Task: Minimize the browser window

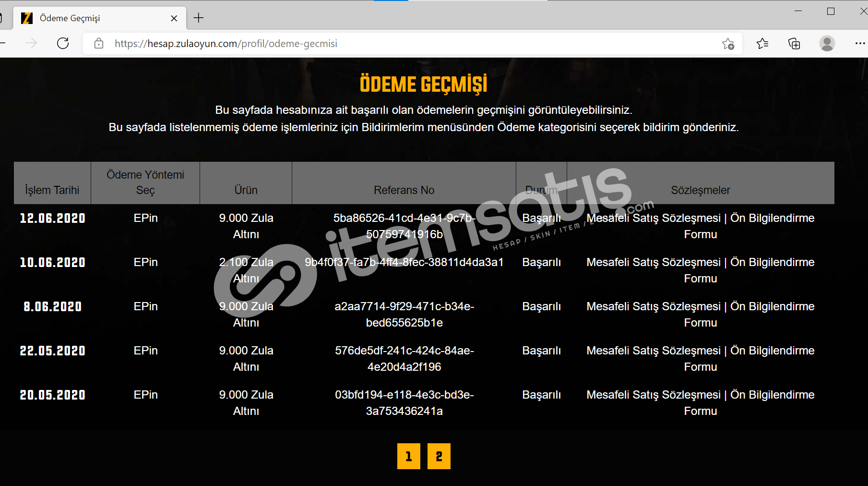Action: 798,11
